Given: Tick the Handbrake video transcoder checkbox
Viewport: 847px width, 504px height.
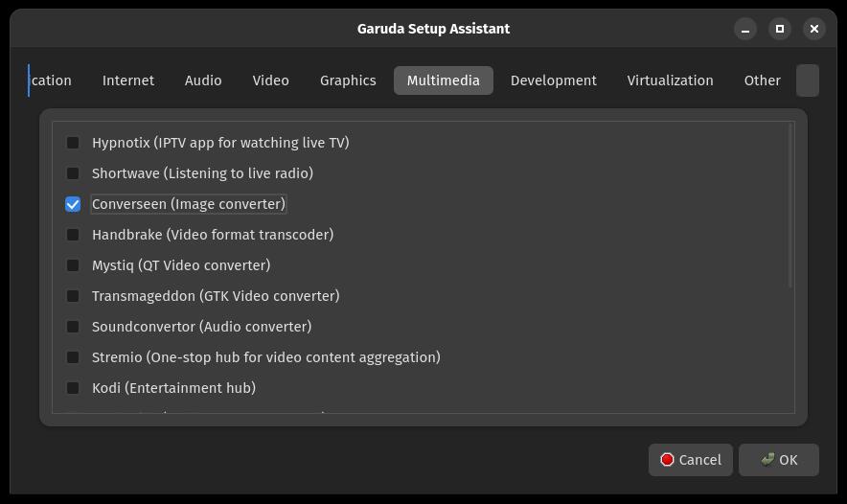Looking at the screenshot, I should 73,235.
